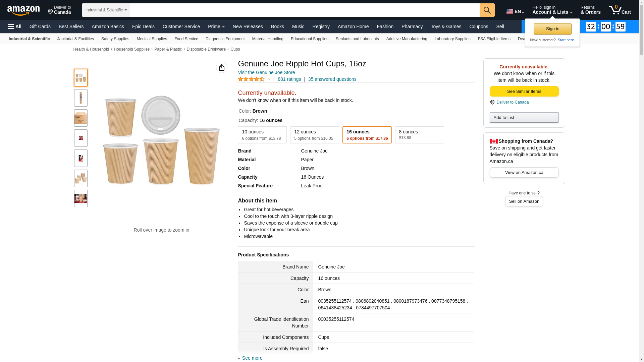Open the Best Sellers nav item

click(x=71, y=26)
